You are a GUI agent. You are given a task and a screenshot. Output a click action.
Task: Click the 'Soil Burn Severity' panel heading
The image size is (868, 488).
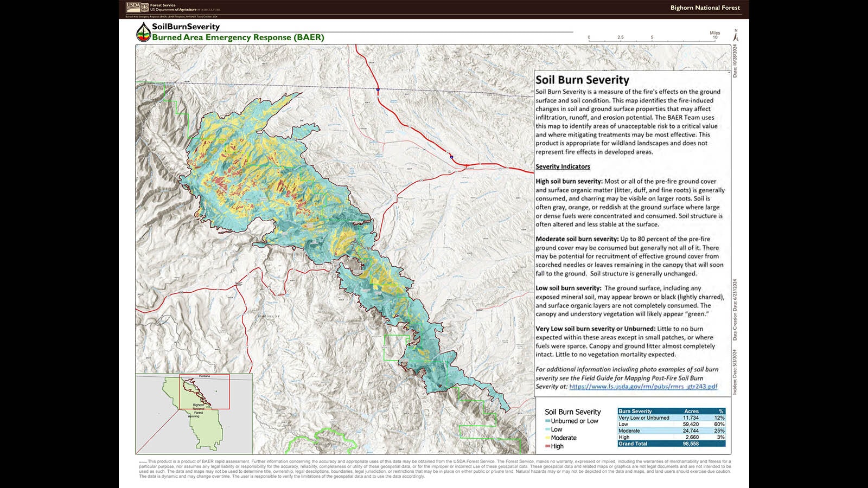[582, 80]
